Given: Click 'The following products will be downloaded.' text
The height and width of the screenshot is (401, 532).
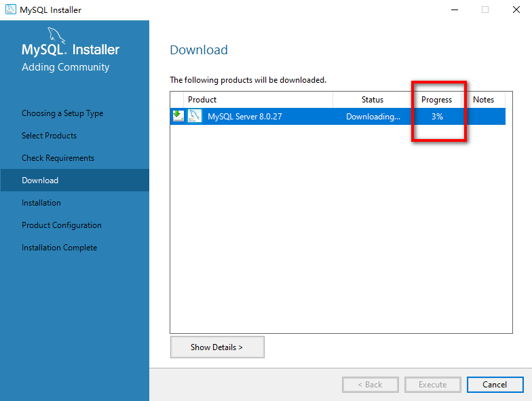Looking at the screenshot, I should pos(248,80).
